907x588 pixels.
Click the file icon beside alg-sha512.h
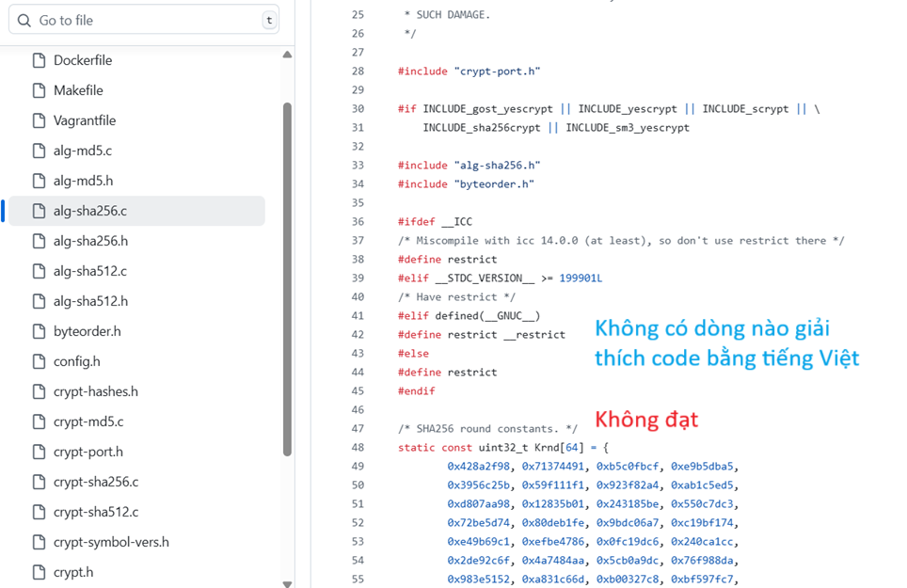pyautogui.click(x=39, y=301)
